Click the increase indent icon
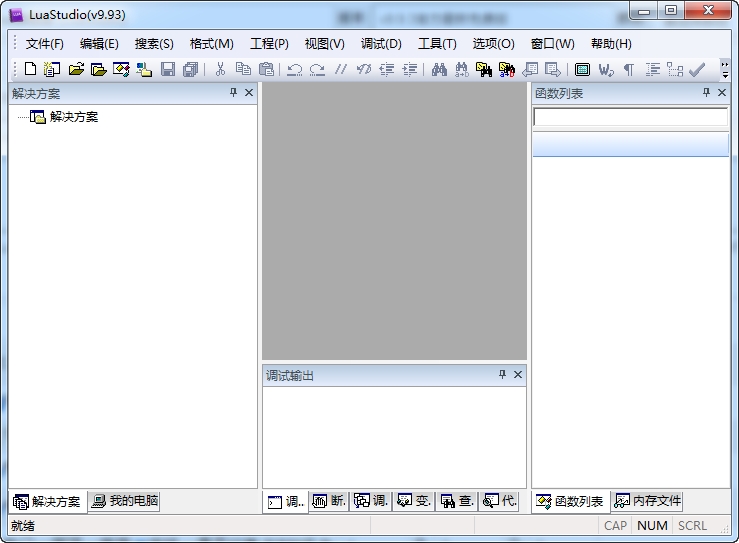Screen dimensions: 739x543 (x=410, y=69)
